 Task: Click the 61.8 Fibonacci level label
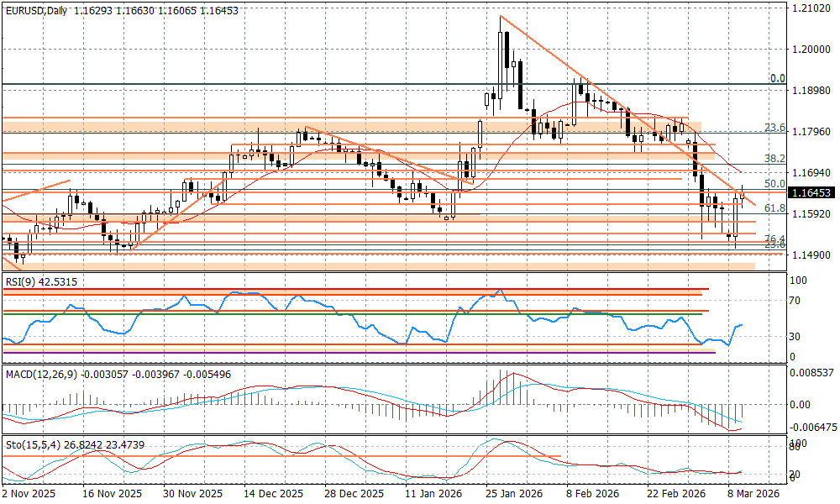(x=774, y=207)
